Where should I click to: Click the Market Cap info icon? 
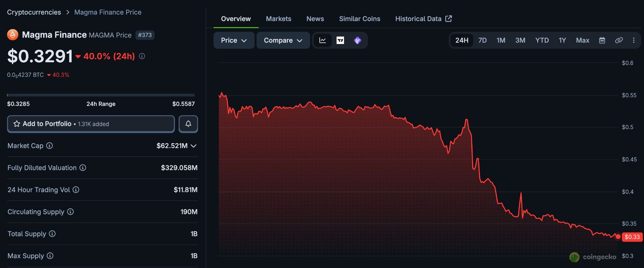49,146
